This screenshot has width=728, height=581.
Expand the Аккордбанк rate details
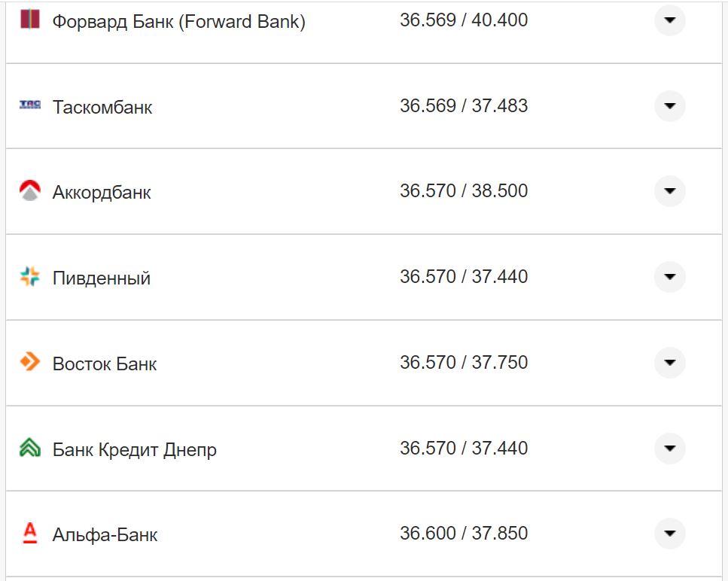pos(669,191)
